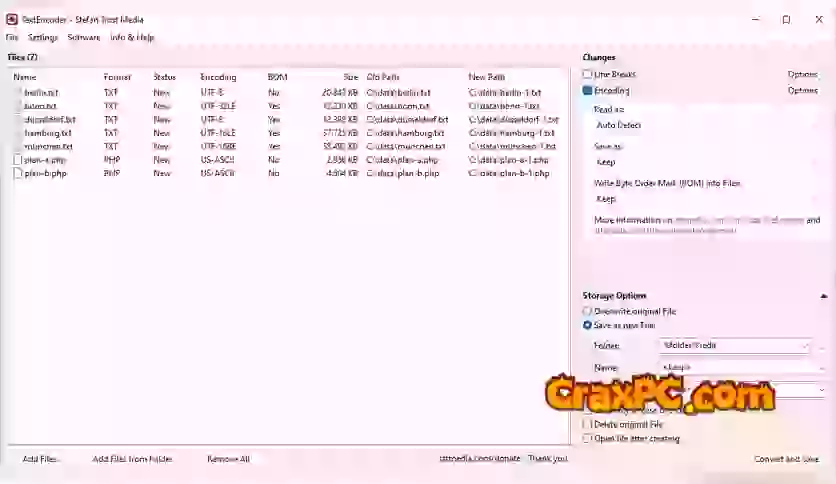Click Add Files from Folder
Viewport: 836px width, 484px height.
[132, 459]
